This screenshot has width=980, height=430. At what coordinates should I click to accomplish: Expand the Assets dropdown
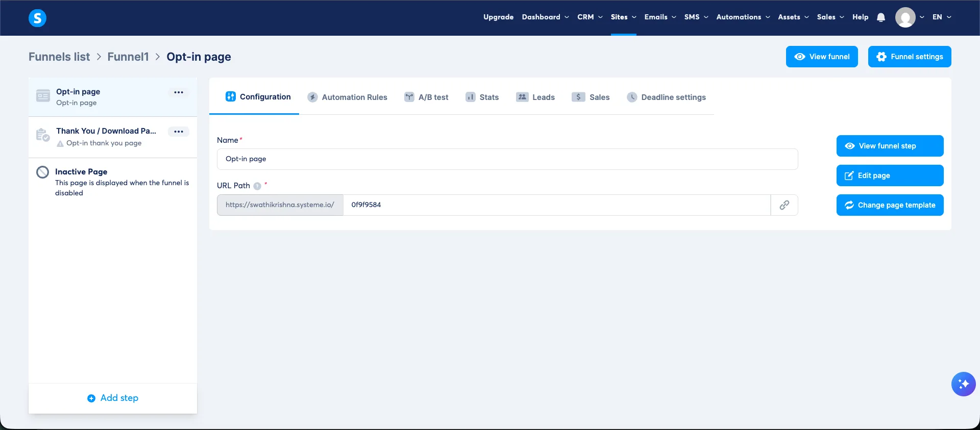[x=793, y=17]
